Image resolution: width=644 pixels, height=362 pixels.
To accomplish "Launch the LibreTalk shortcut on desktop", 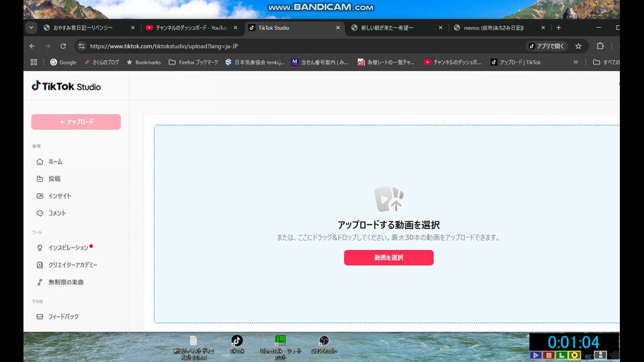I will point(280,347).
